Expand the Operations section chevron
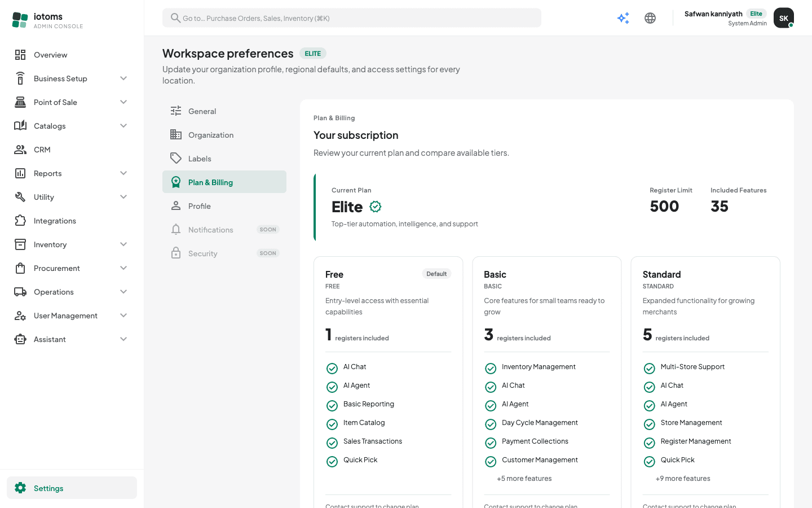Screen dimensions: 812x508 coord(123,292)
